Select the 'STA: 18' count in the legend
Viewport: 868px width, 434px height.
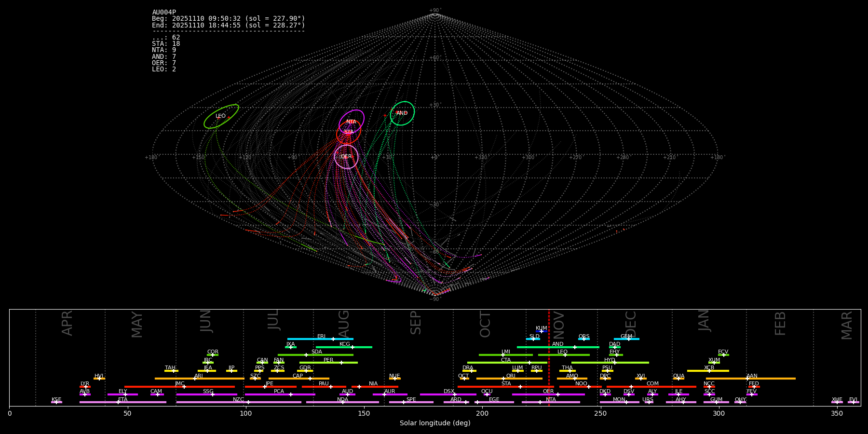tap(166, 44)
